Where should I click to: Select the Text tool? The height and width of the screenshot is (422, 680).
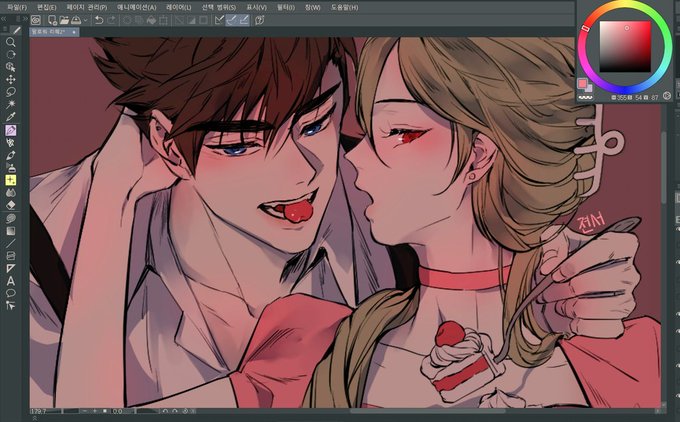11,281
